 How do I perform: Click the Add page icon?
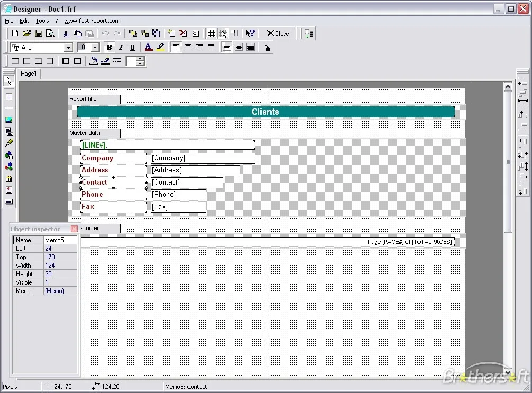[172, 33]
